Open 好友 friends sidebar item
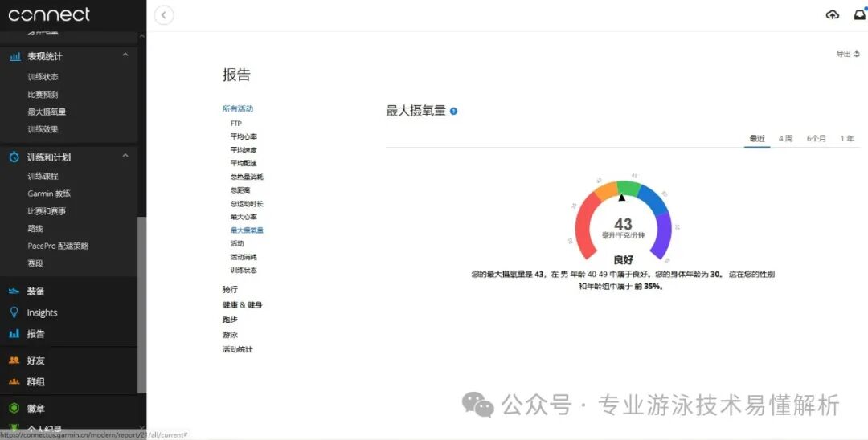This screenshot has width=868, height=440. coord(35,361)
